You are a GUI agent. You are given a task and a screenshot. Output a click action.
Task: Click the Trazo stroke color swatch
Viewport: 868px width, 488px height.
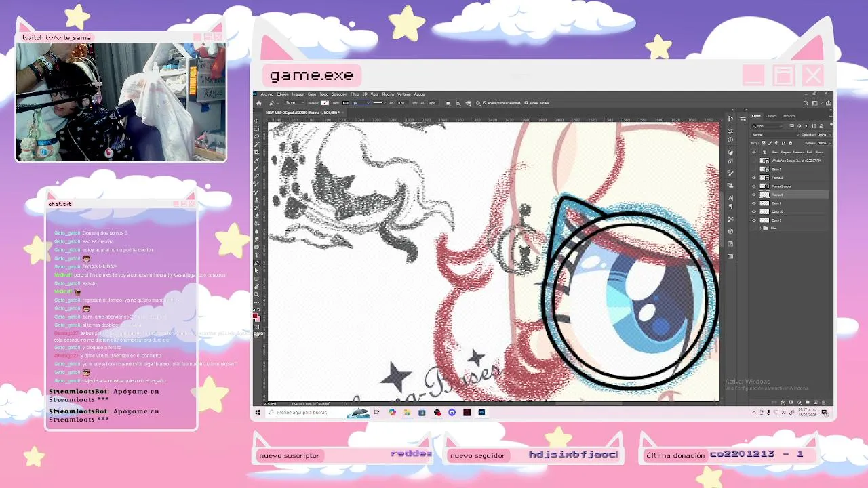pos(346,103)
